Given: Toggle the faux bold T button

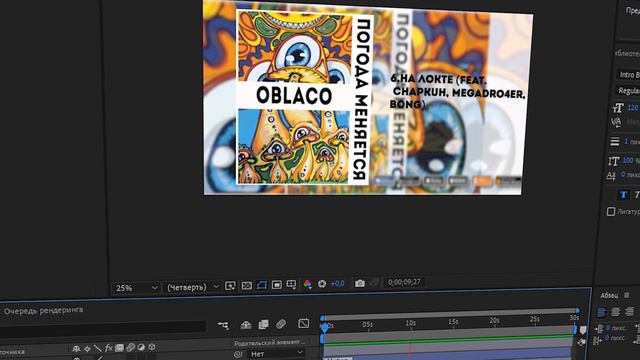Looking at the screenshot, I should click(x=623, y=195).
